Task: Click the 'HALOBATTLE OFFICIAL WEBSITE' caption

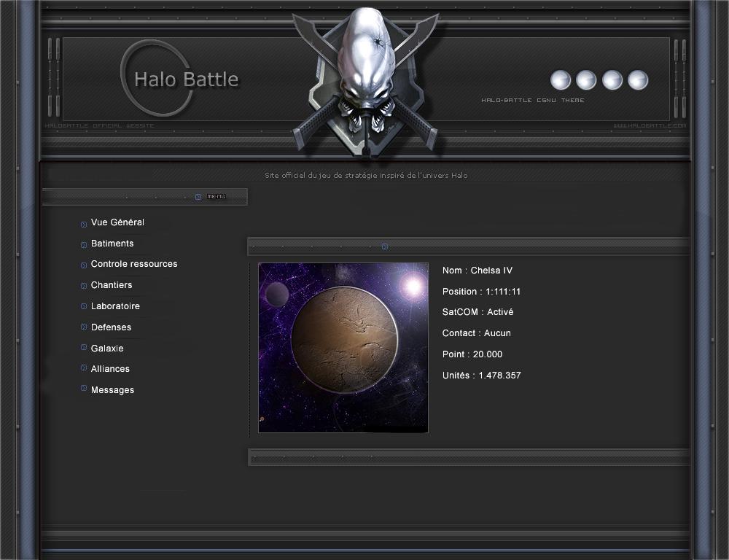Action: (x=99, y=125)
